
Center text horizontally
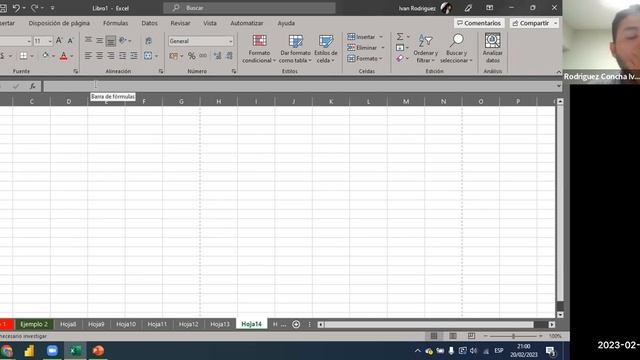(100, 56)
